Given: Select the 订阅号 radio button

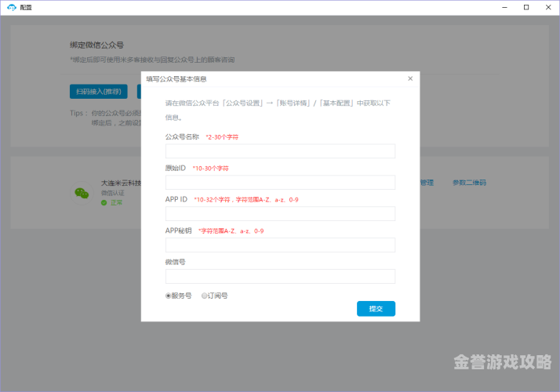Looking at the screenshot, I should (x=204, y=296).
